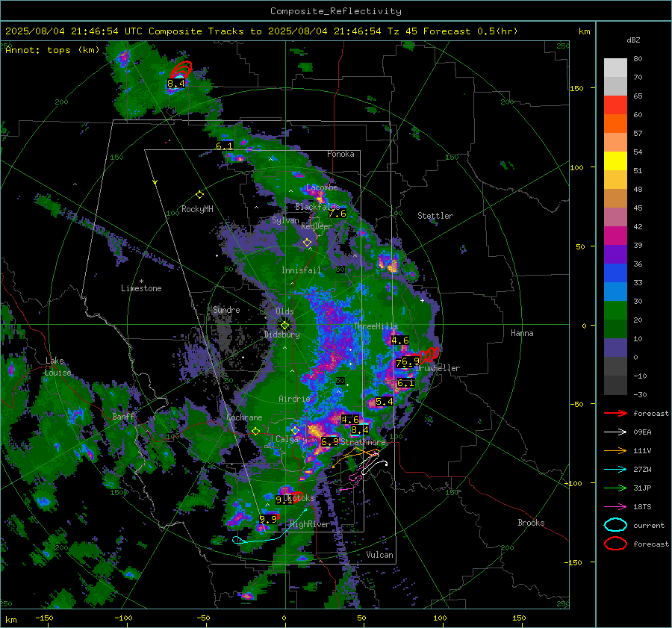This screenshot has width=672, height=628.
Task: Click the Limestone label
Action: [141, 288]
